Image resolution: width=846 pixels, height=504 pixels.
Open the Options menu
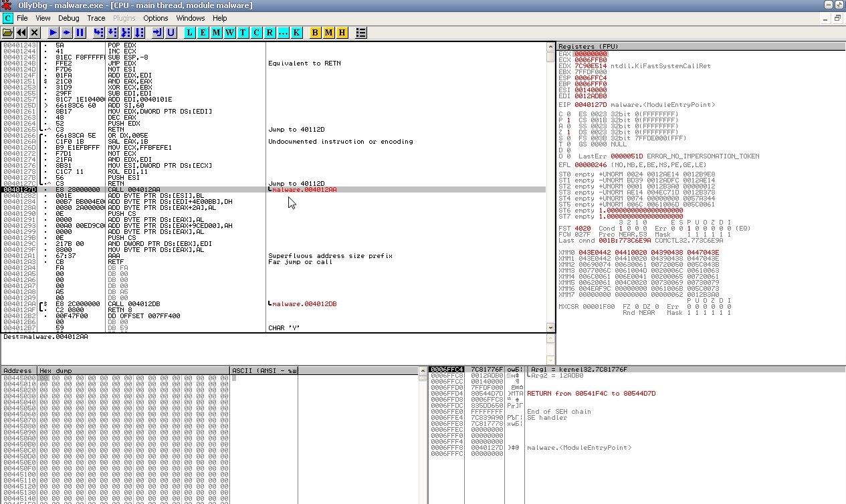(x=155, y=18)
